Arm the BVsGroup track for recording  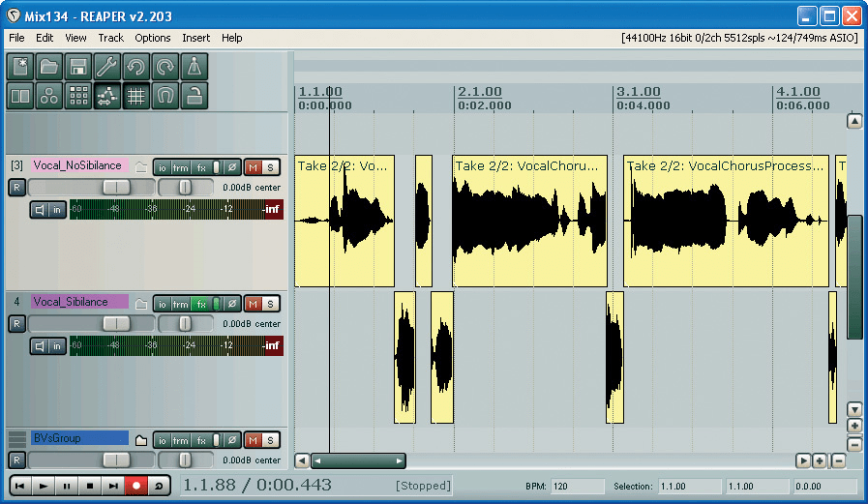[x=16, y=460]
